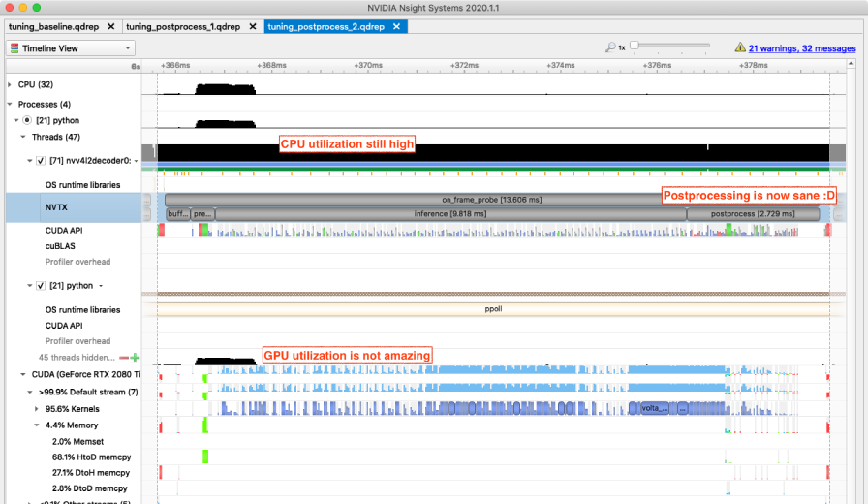Viewport: 868px width, 504px height.
Task: Select the tuning_postprocess_2.qdrep tab
Action: point(326,26)
